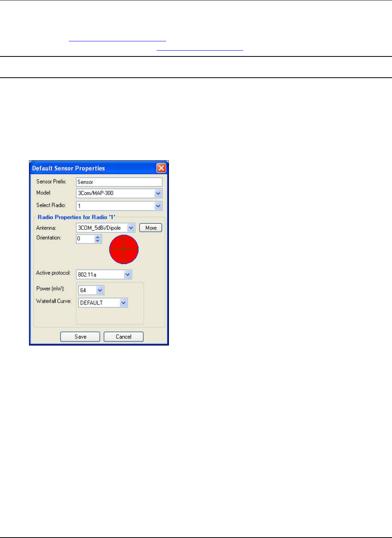Click the Waterfall Curve label
Image resolution: width=392 pixels, height=538 pixels.
(x=54, y=301)
